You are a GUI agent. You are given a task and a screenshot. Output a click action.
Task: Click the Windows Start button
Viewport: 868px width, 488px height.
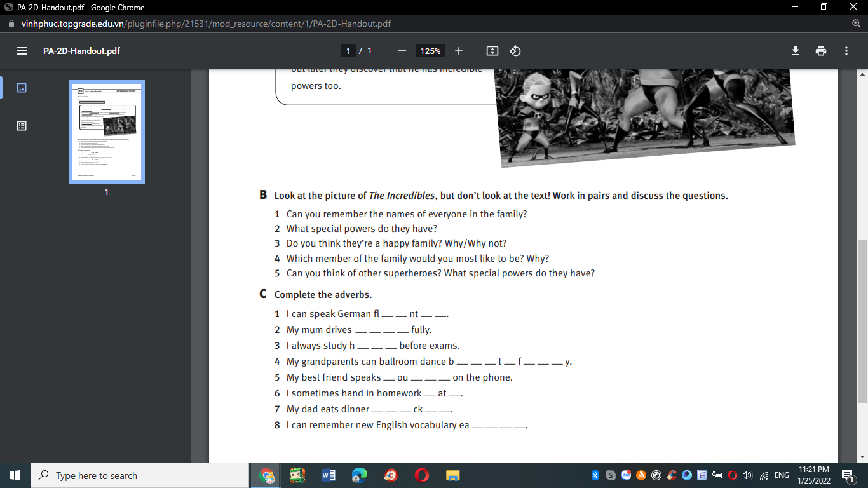click(x=15, y=475)
